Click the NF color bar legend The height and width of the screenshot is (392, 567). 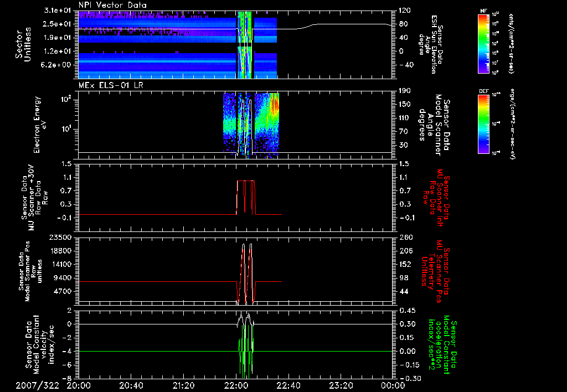pyautogui.click(x=483, y=43)
